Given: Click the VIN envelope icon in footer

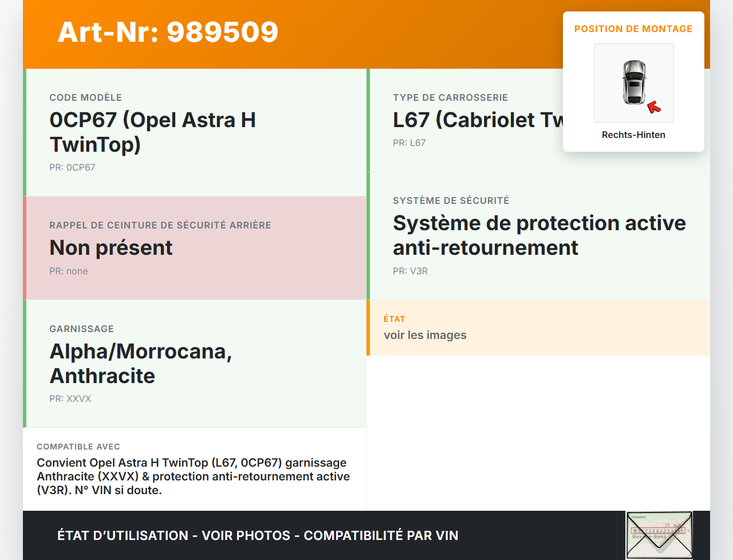Looking at the screenshot, I should point(659,535).
